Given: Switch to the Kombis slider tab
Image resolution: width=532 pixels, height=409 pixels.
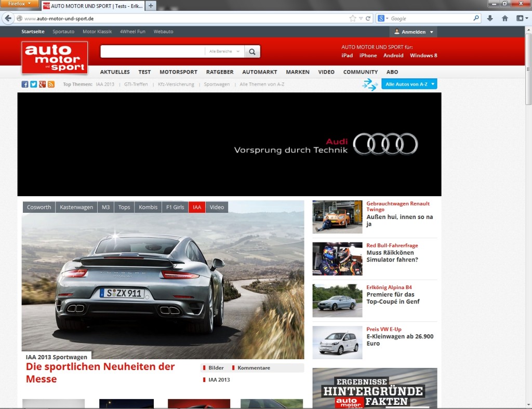Looking at the screenshot, I should pos(148,207).
